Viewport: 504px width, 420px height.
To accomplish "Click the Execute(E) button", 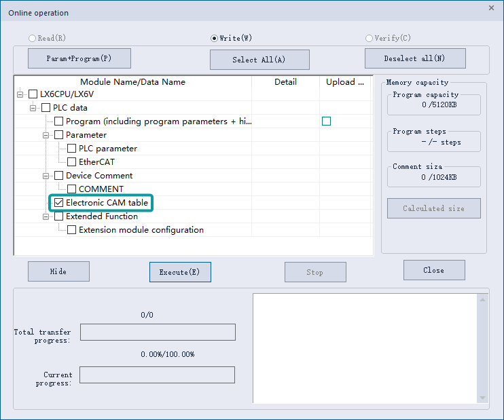I will (x=180, y=272).
